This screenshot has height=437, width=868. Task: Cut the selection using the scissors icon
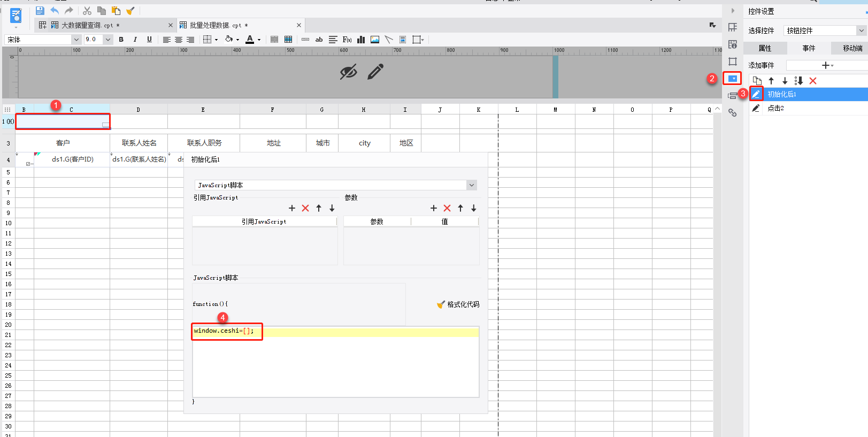coord(87,11)
